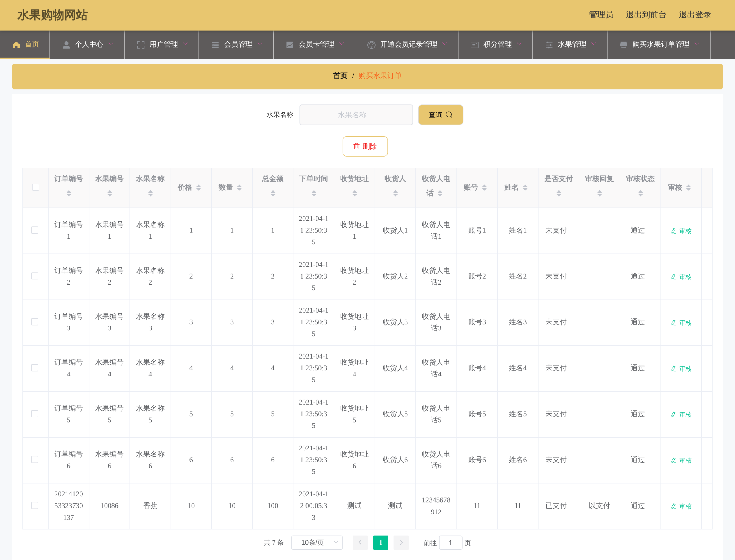Click the person icon beside 个人中心
This screenshot has height=560, width=735.
click(66, 45)
